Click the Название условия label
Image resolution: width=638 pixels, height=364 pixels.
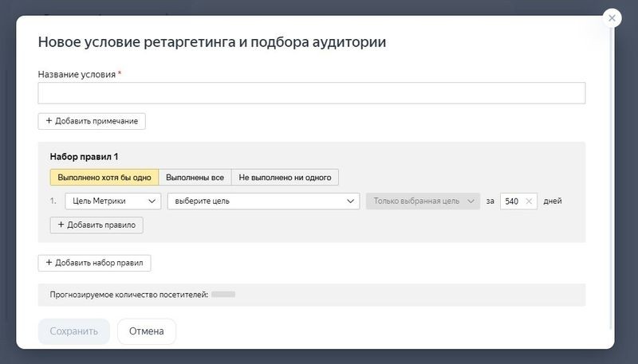pos(77,74)
